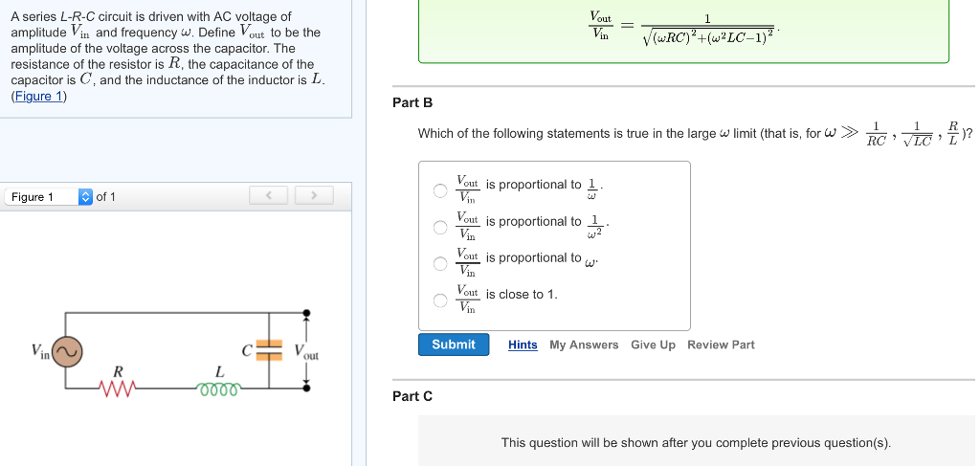
Task: Click the Review Part link
Action: coord(721,344)
